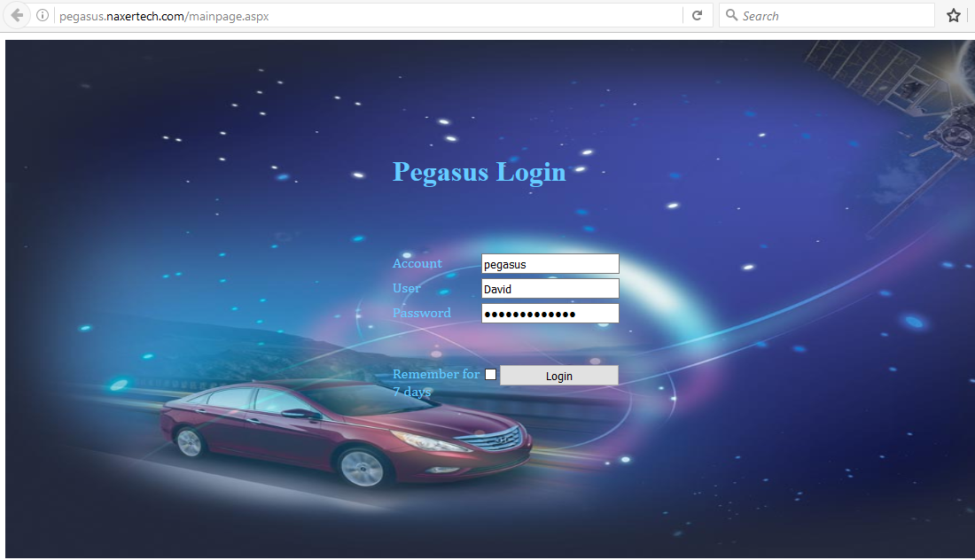Click the Account label text
The height and width of the screenshot is (560, 975).
point(417,263)
